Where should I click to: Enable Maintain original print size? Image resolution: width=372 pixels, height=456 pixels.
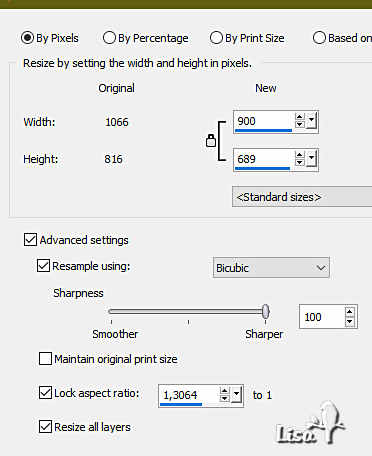pyautogui.click(x=45, y=359)
